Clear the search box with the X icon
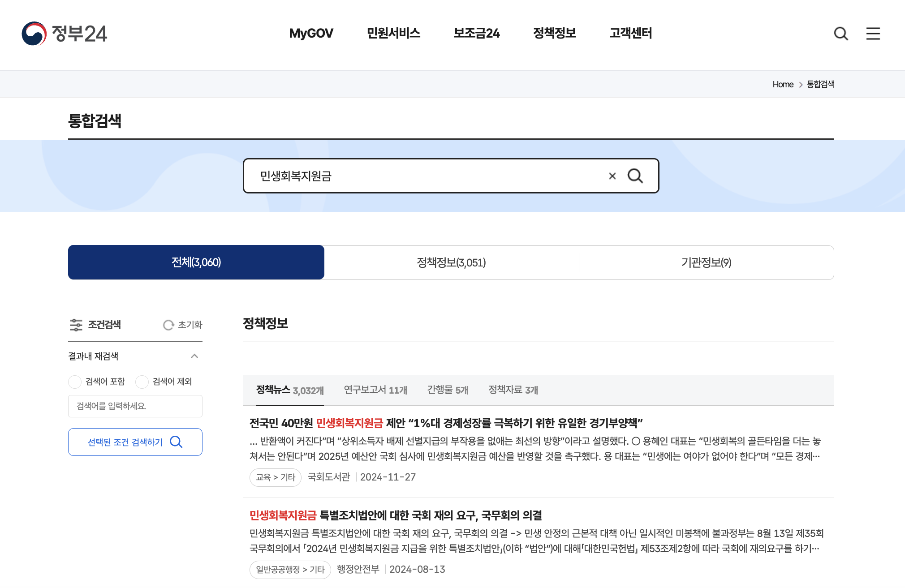905x588 pixels. click(x=612, y=176)
